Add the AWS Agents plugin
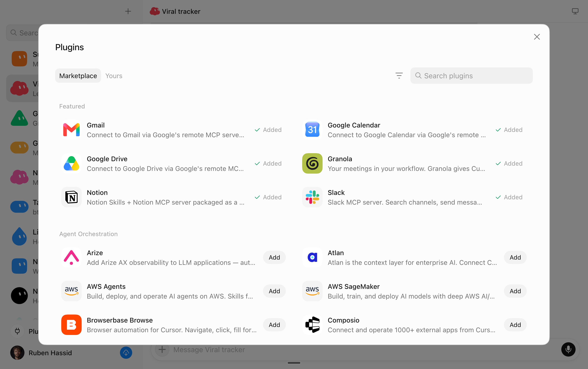 pos(274,291)
